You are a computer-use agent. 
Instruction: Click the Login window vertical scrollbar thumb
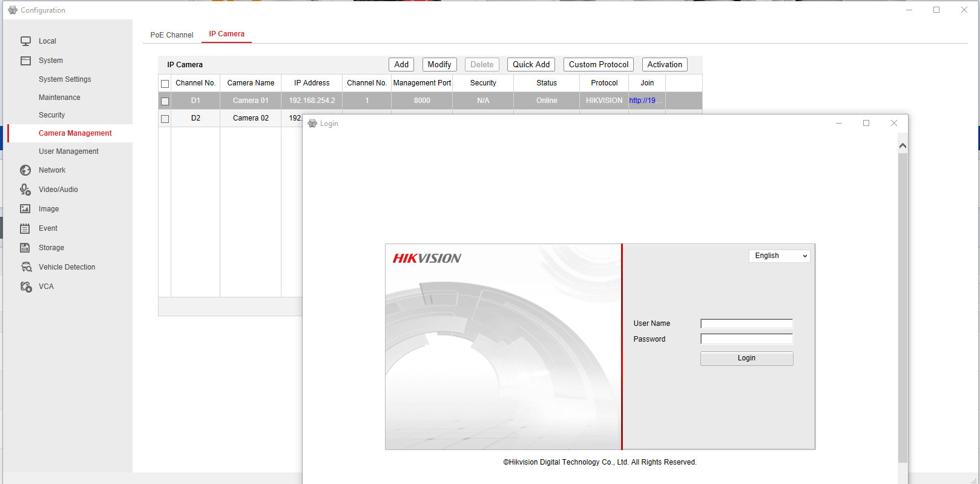pyautogui.click(x=903, y=308)
